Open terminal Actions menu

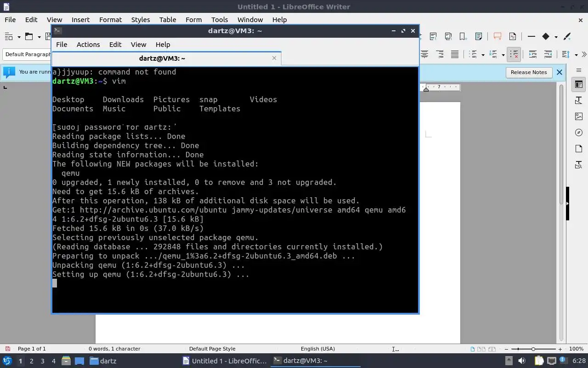pyautogui.click(x=88, y=45)
